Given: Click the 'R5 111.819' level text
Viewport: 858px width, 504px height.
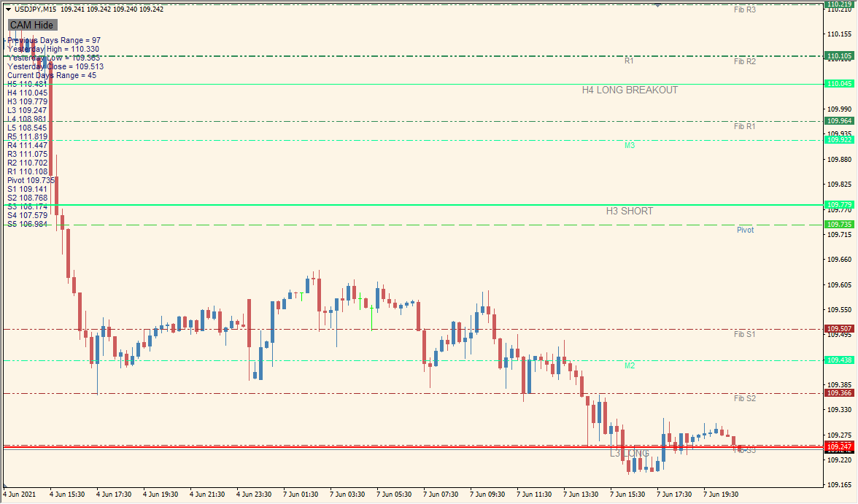Looking at the screenshot, I should coord(28,137).
